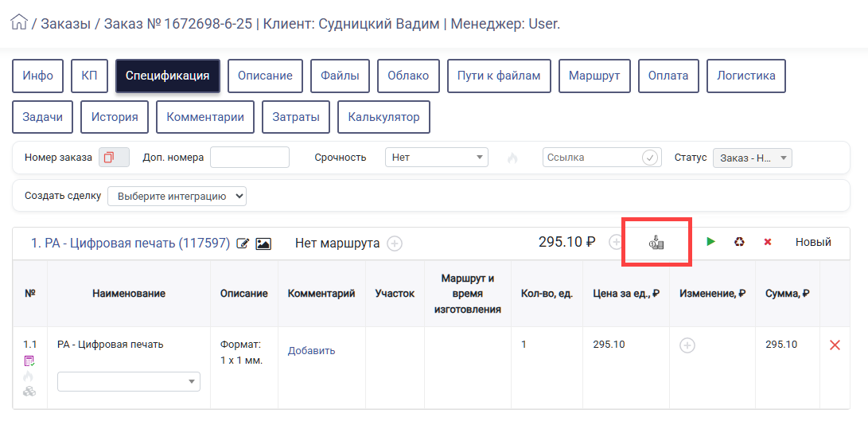The width and height of the screenshot is (868, 421).
Task: Open Пути к файлам tab
Action: click(x=499, y=76)
